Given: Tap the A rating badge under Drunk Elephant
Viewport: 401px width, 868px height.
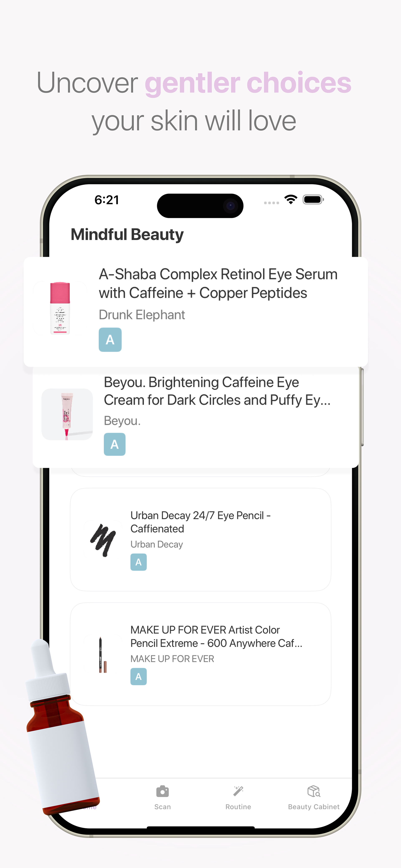Looking at the screenshot, I should (x=110, y=340).
